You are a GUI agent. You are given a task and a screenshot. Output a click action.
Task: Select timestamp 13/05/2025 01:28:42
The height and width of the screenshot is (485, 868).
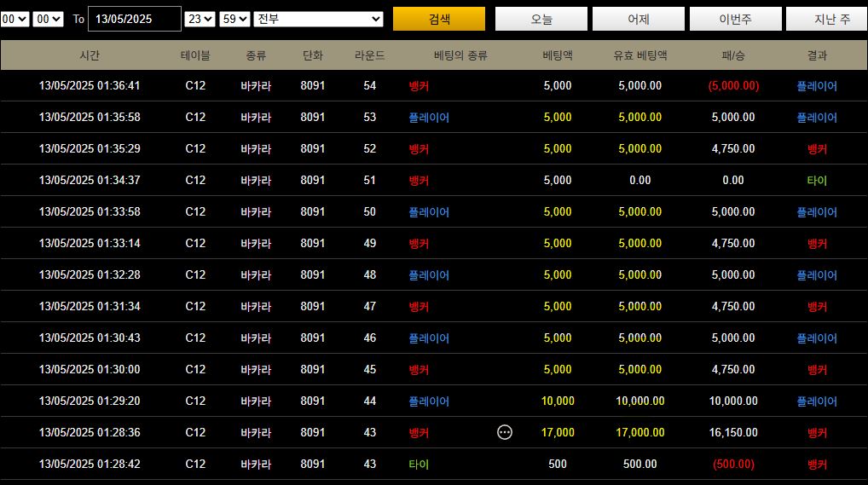click(x=90, y=464)
